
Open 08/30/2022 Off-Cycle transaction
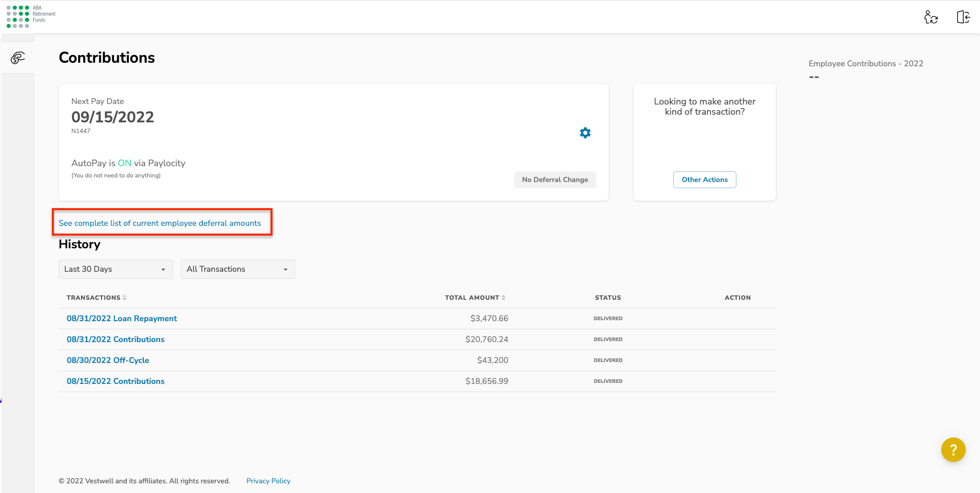[x=108, y=360]
